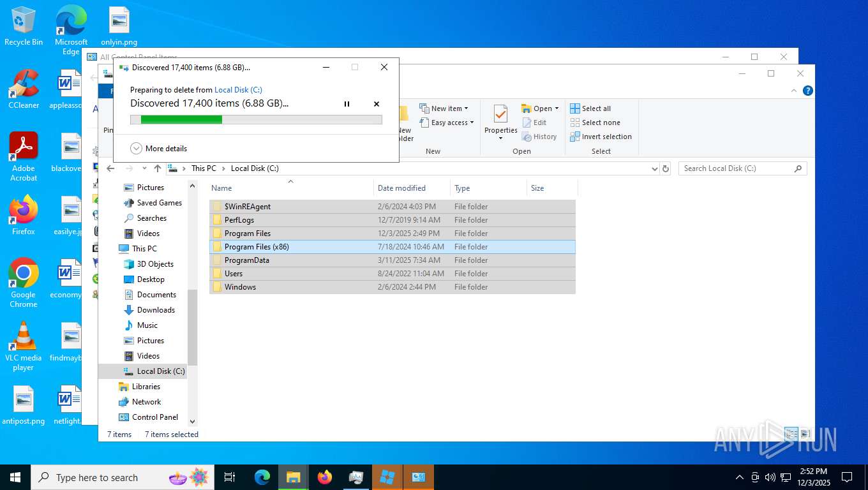Open Firefox from the taskbar

(325, 477)
